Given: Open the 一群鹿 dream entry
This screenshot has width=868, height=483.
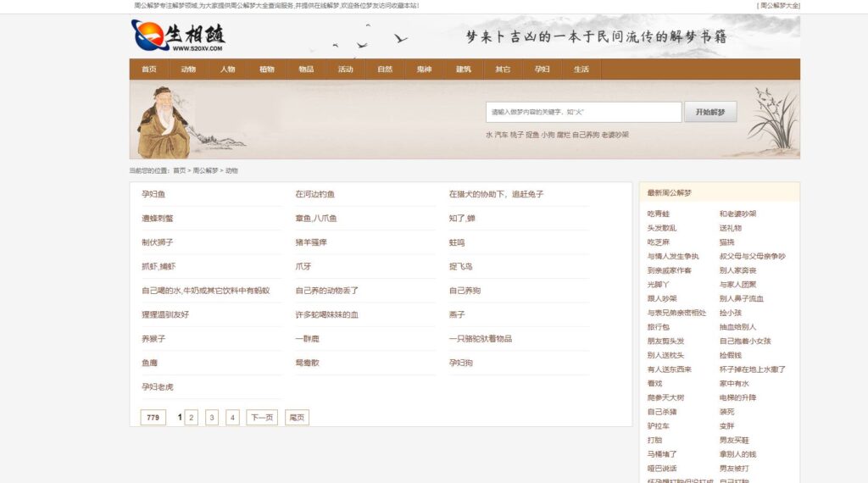Looking at the screenshot, I should [307, 339].
